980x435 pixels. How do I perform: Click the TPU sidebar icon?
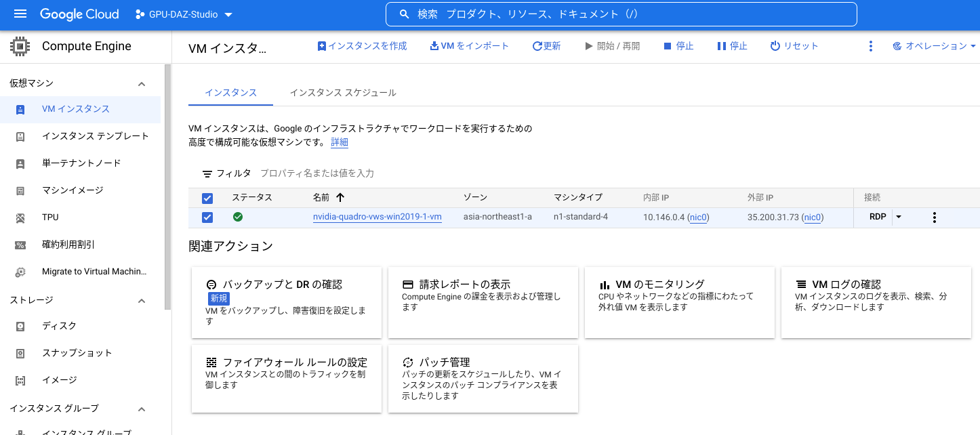pos(20,217)
